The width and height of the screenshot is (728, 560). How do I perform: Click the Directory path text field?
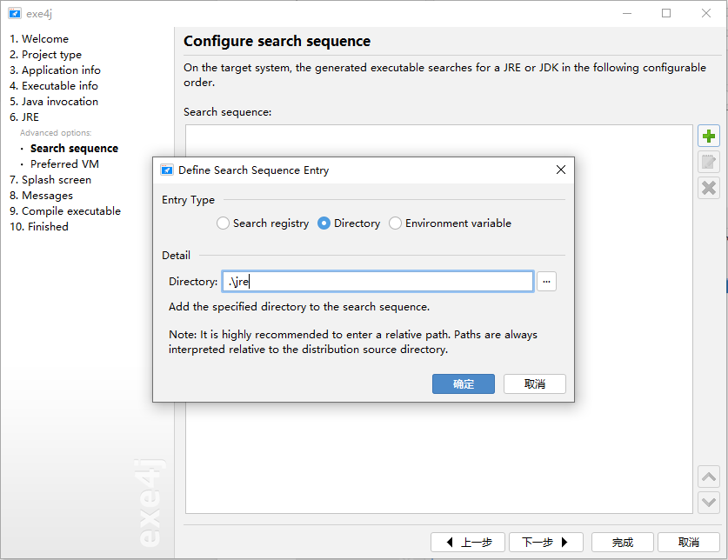coord(377,282)
